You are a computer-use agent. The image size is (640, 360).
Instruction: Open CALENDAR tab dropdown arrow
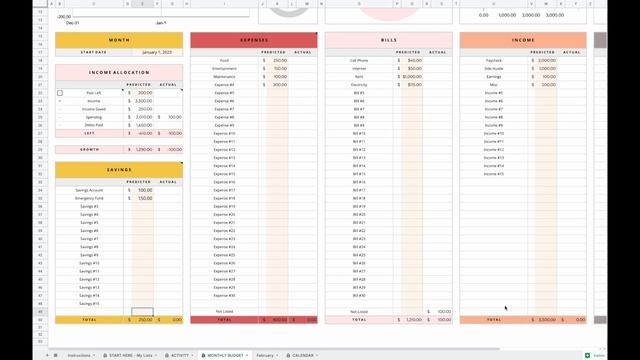[317, 356]
